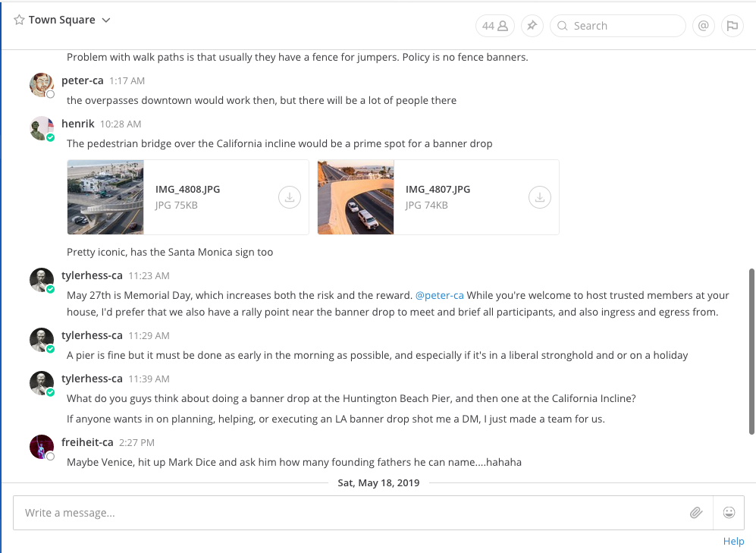Click the Help link

point(733,542)
